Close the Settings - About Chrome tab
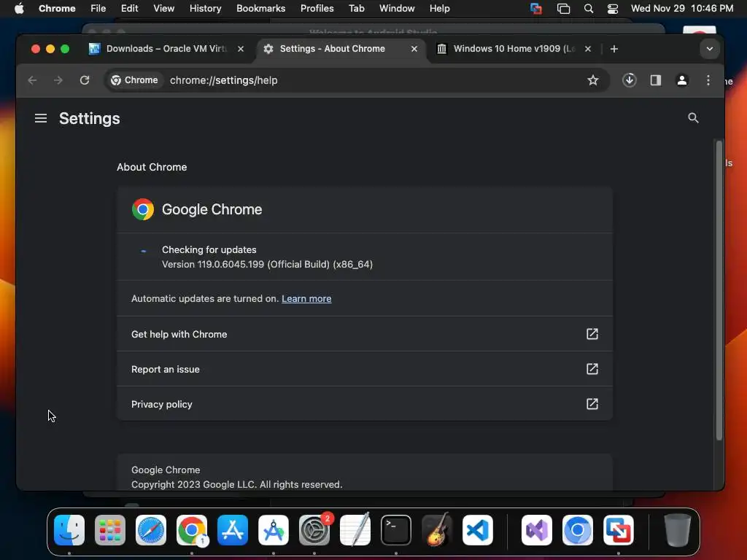 pyautogui.click(x=414, y=49)
